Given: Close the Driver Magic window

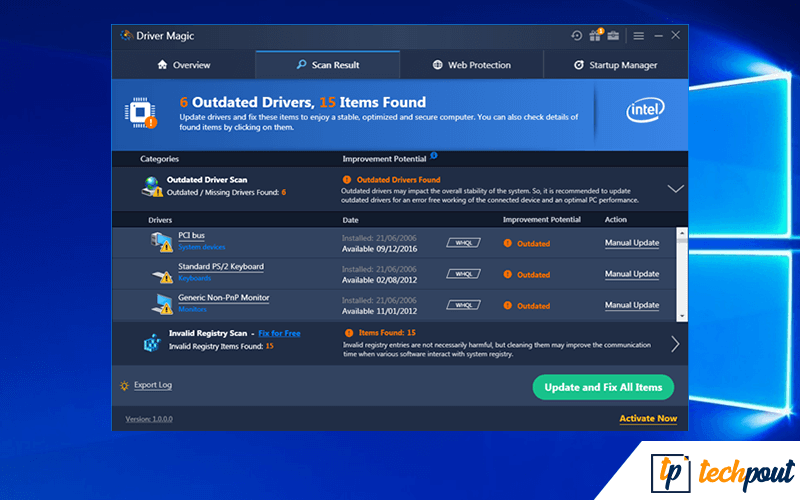Looking at the screenshot, I should click(676, 35).
